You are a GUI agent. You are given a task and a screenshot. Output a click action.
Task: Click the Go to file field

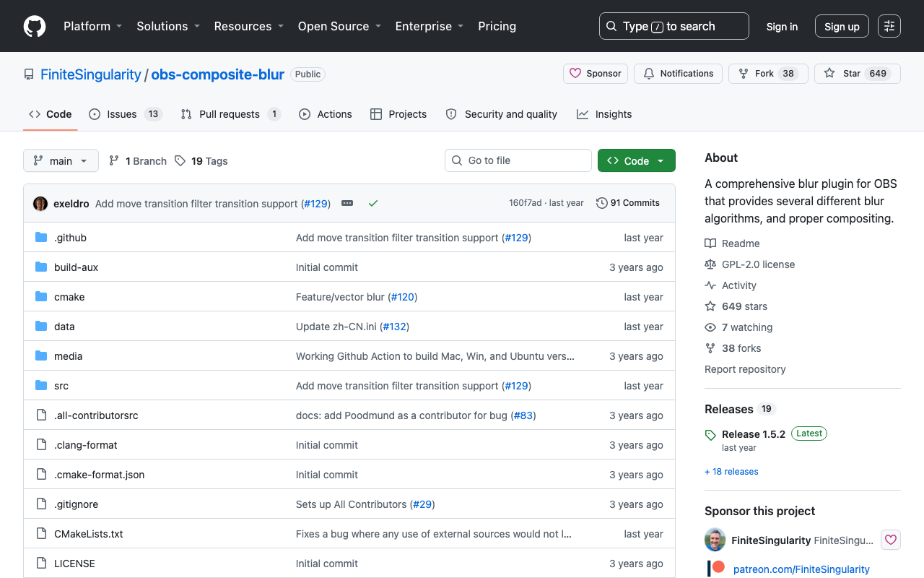518,160
